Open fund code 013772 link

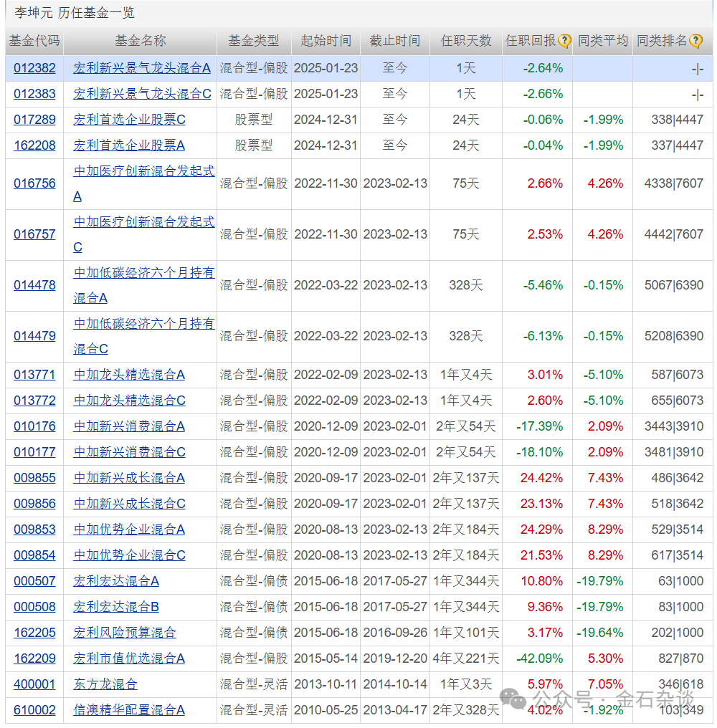pos(35,401)
